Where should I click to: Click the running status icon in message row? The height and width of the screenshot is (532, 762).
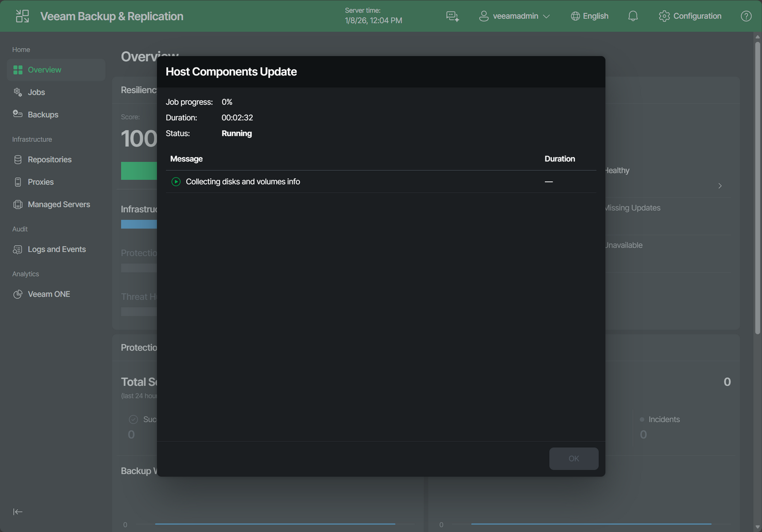(x=176, y=182)
